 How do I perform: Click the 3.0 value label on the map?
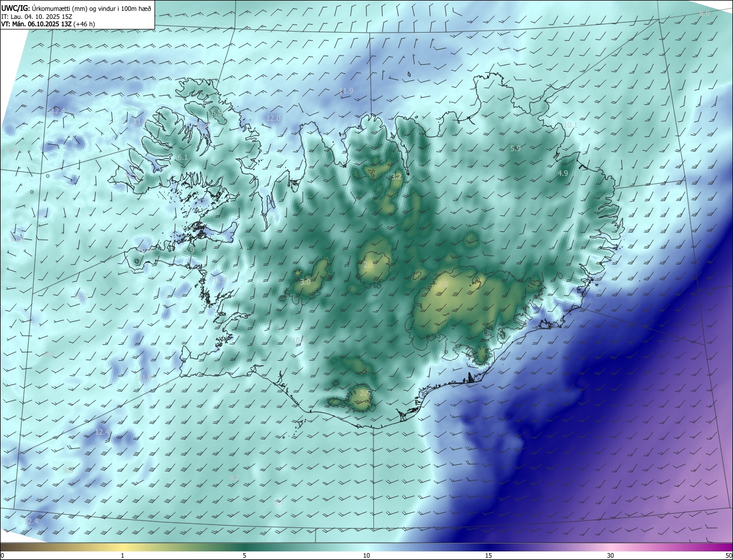point(305,282)
